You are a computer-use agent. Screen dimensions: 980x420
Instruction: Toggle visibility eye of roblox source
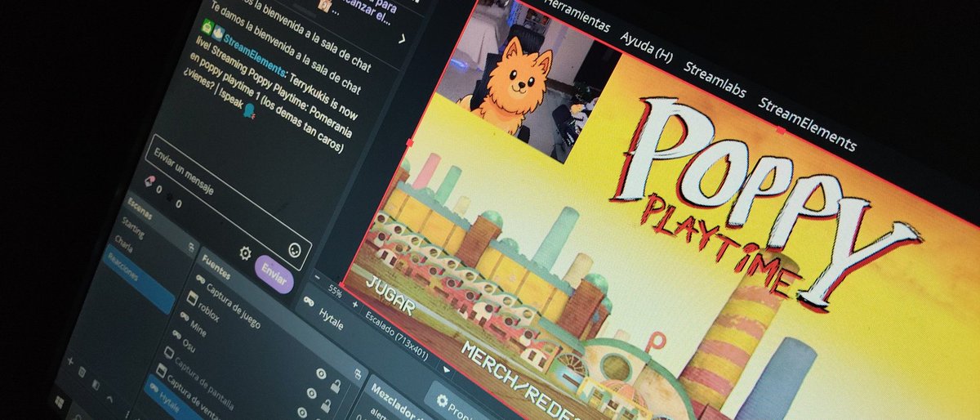pyautogui.click(x=313, y=395)
